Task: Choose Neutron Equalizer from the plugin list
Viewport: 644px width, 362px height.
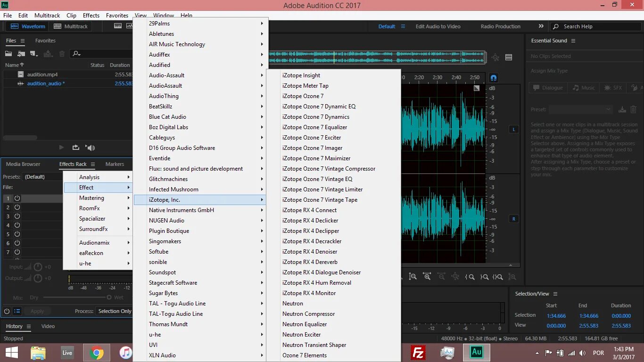Action: pyautogui.click(x=334, y=324)
